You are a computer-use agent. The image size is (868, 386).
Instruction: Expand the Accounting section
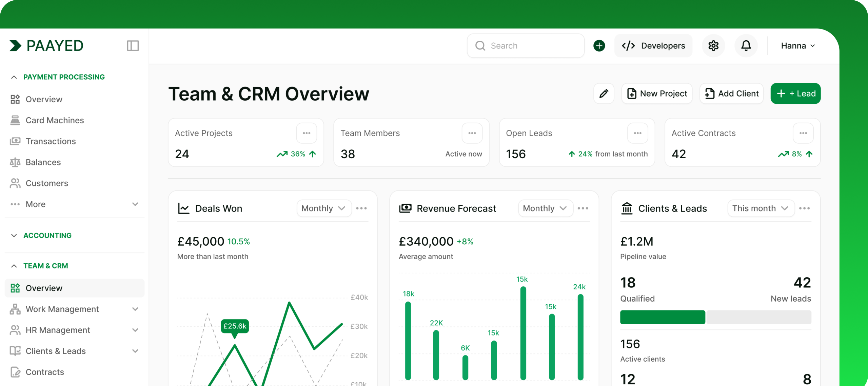pos(14,236)
